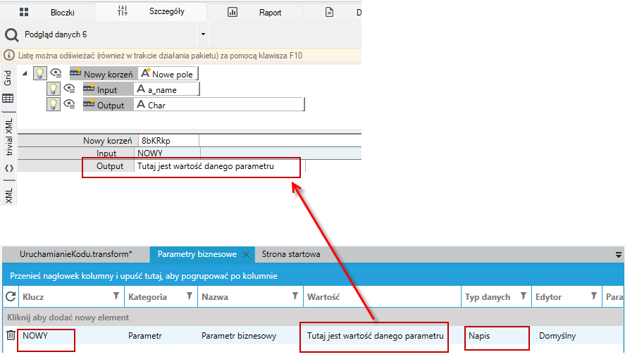This screenshot has height=364, width=625.
Task: Open the Strona startowa tab
Action: (290, 254)
